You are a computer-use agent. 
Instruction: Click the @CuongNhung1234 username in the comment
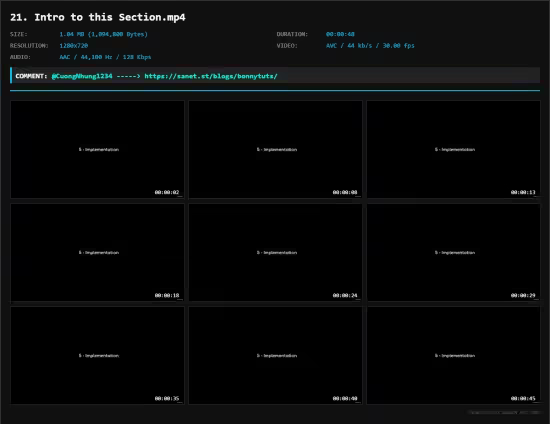[x=82, y=76]
